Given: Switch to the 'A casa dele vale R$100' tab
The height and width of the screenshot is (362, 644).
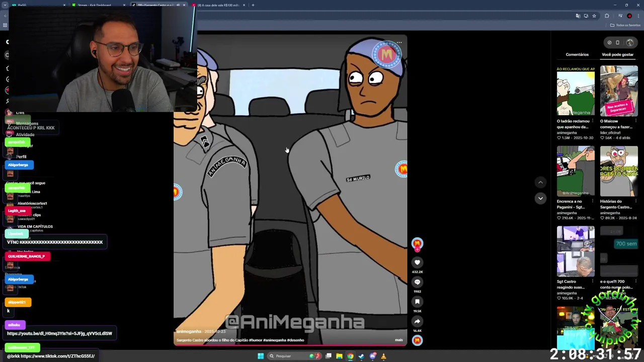Looking at the screenshot, I should pos(218,5).
